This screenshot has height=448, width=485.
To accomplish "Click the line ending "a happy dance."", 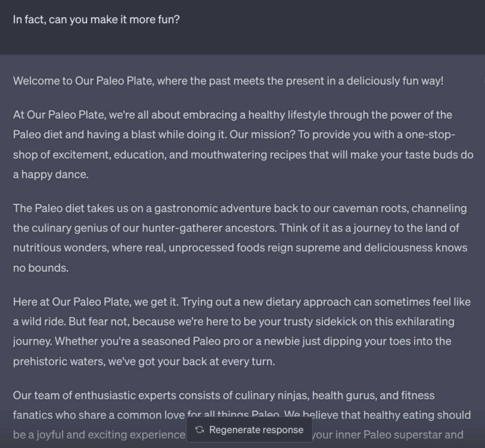I will click(x=51, y=174).
